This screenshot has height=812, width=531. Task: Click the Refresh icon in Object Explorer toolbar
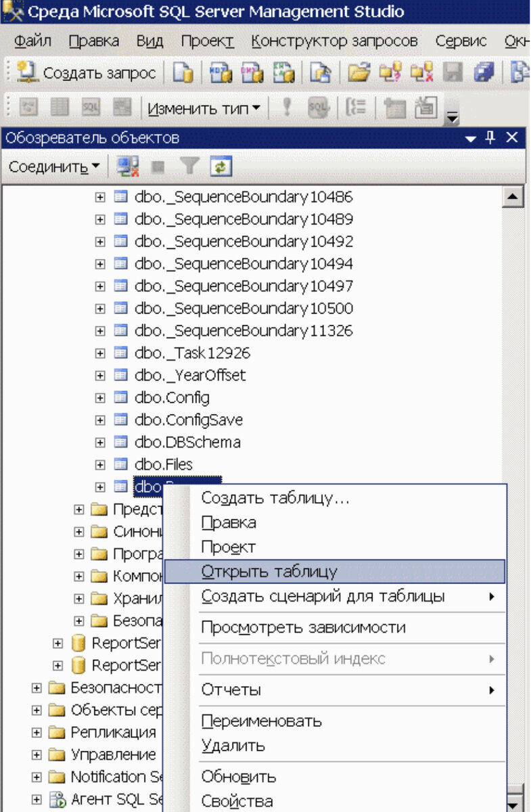click(x=221, y=166)
